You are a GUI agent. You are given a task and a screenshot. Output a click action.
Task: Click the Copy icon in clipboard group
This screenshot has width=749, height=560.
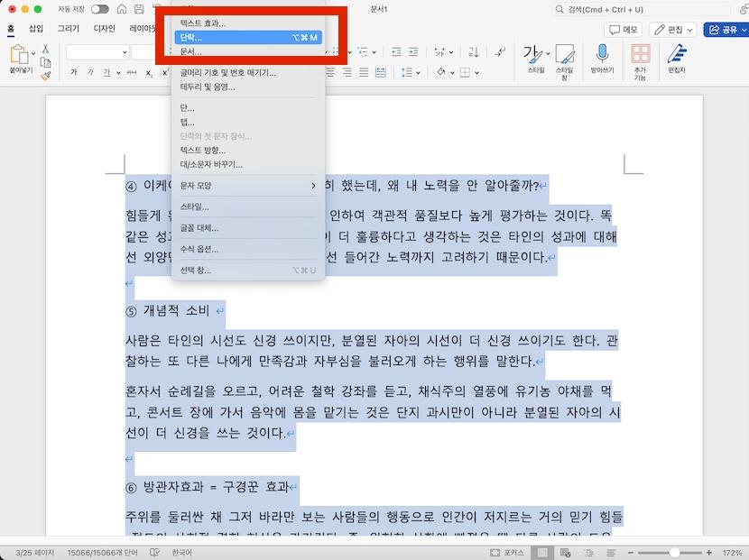tap(45, 62)
